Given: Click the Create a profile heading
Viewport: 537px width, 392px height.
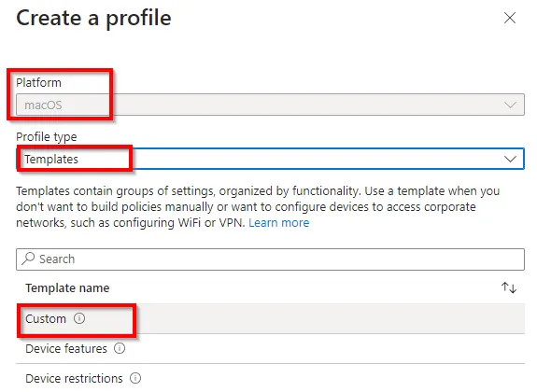Looking at the screenshot, I should 93,18.
